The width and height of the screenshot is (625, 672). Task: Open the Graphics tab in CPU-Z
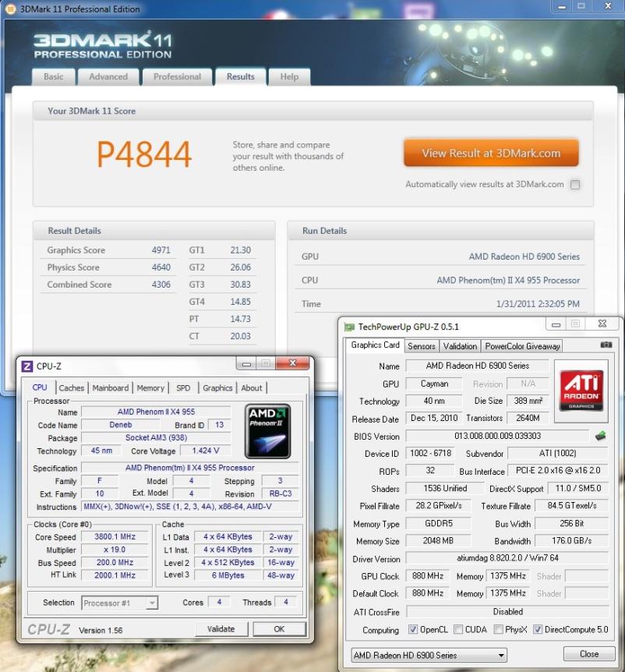tap(217, 388)
